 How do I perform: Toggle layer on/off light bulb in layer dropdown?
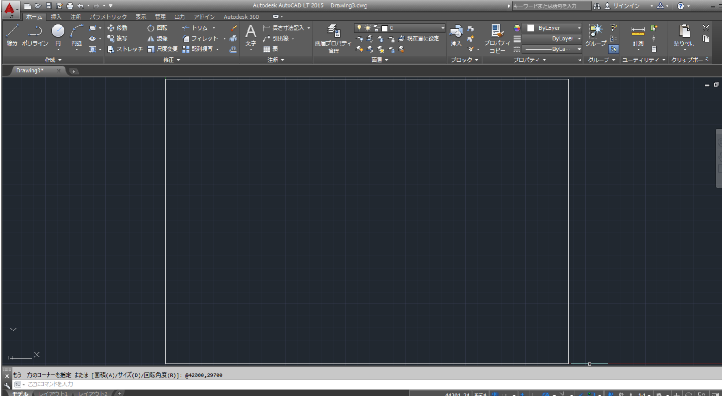click(x=359, y=28)
